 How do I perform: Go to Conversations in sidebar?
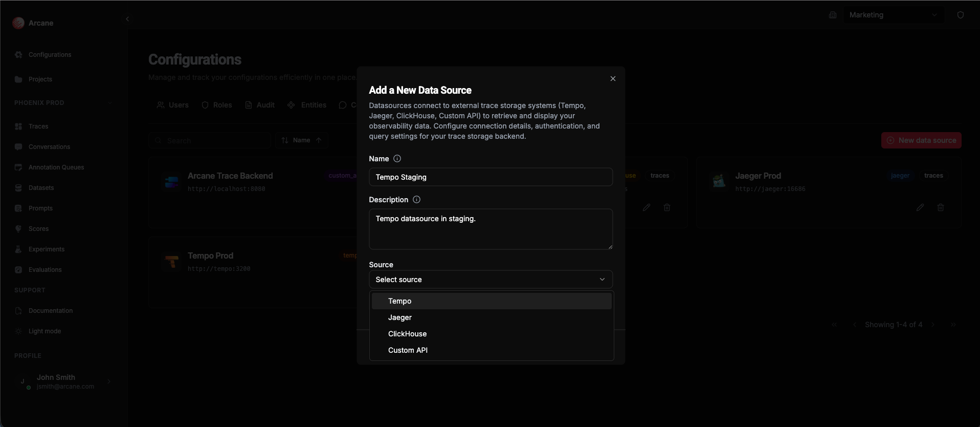tap(49, 147)
